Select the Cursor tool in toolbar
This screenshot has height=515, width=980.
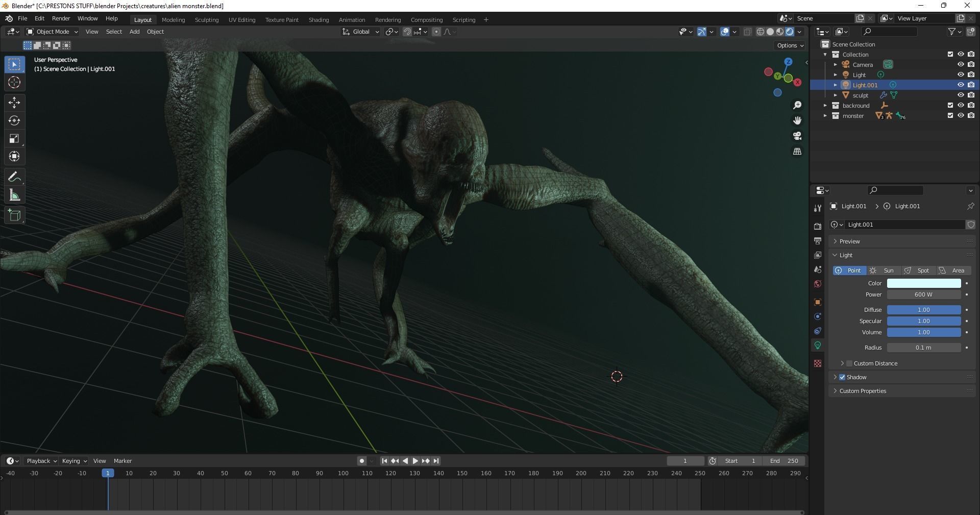tap(14, 82)
